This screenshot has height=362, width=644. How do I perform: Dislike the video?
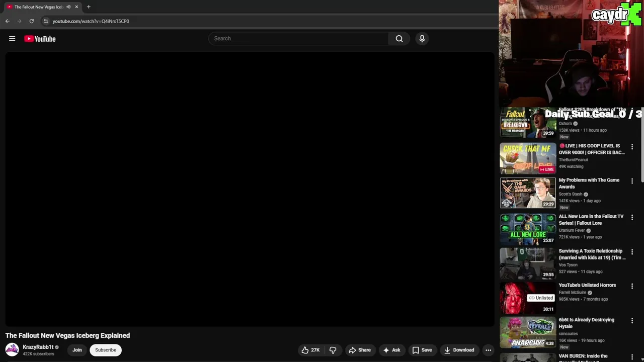tap(333, 350)
